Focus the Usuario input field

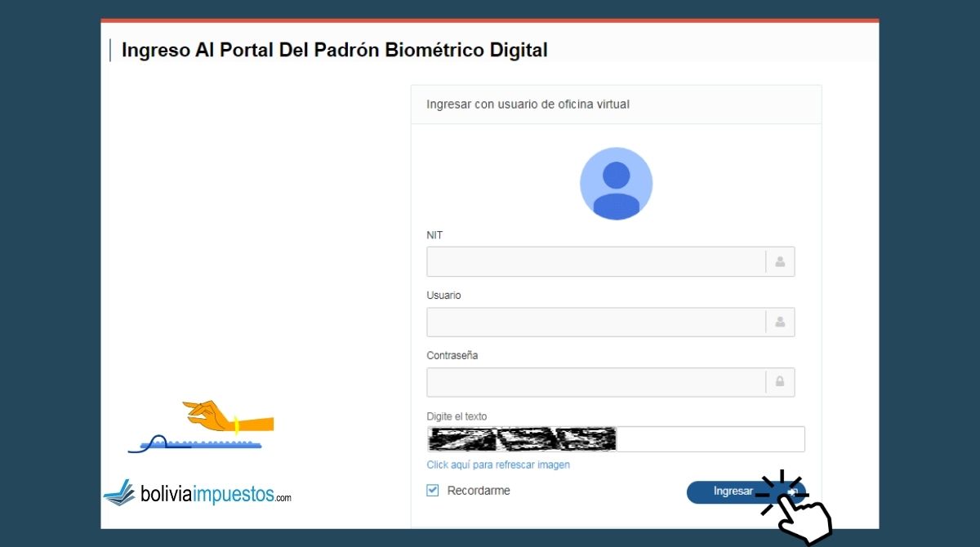595,322
